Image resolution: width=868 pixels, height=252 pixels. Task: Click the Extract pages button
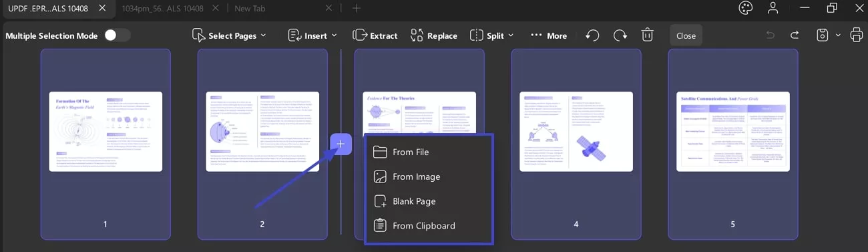(375, 35)
